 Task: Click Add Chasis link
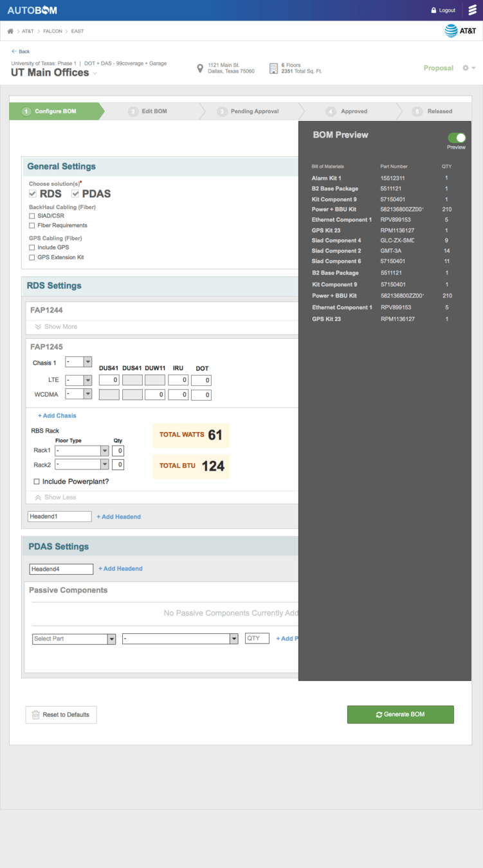point(57,415)
